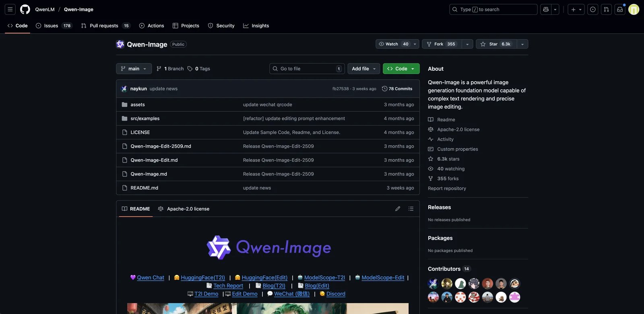Viewport: 644px width, 314px height.
Task: Star the Qwen-Image repository
Action: coord(496,44)
